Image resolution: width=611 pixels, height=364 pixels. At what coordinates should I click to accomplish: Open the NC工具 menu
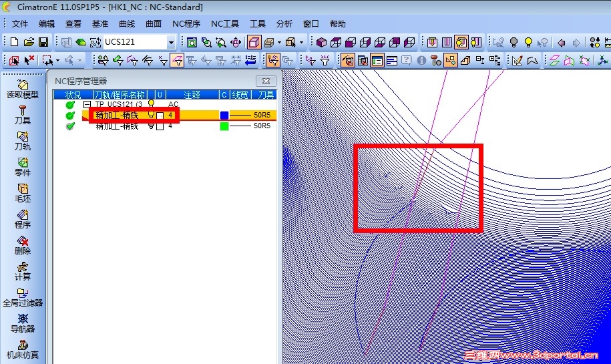pyautogui.click(x=225, y=24)
